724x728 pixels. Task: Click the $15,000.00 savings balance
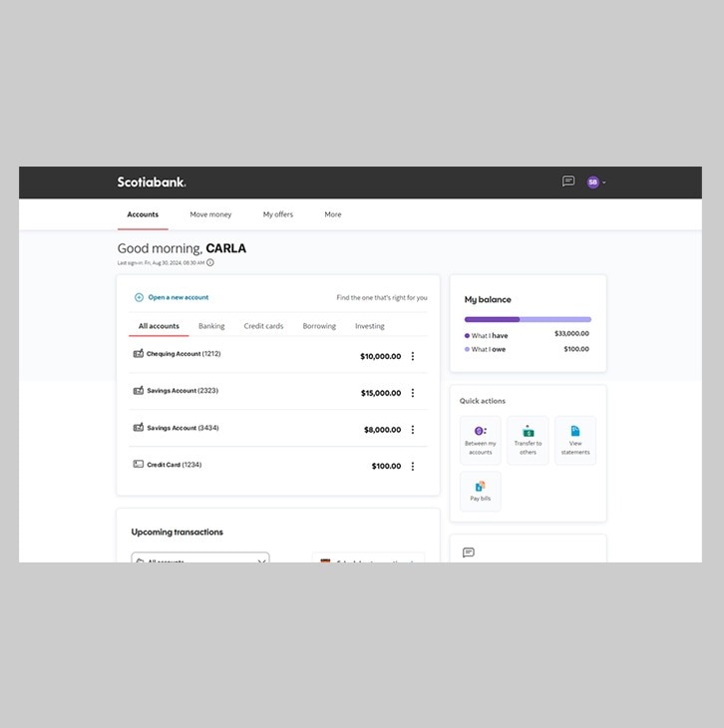point(381,393)
